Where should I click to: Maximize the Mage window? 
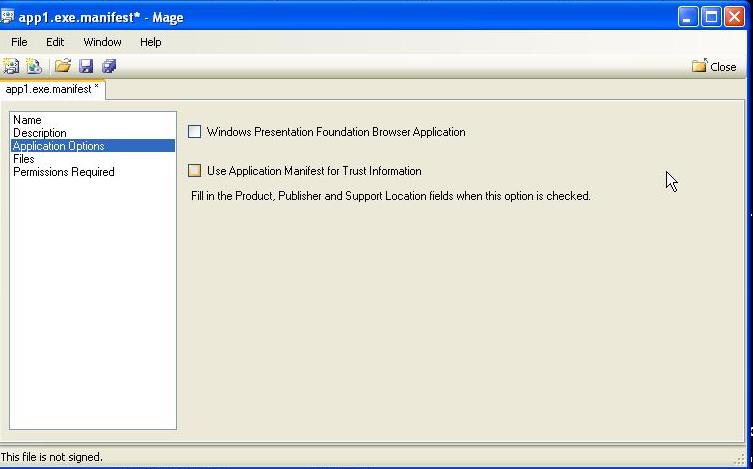click(711, 17)
